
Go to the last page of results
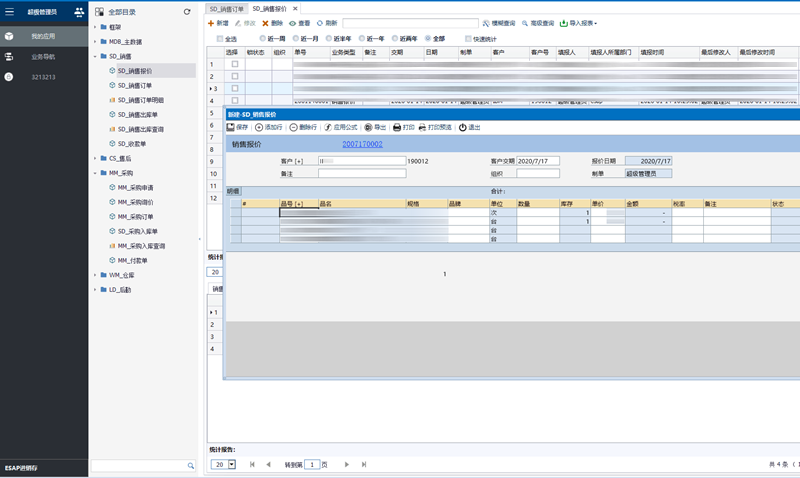tap(364, 464)
